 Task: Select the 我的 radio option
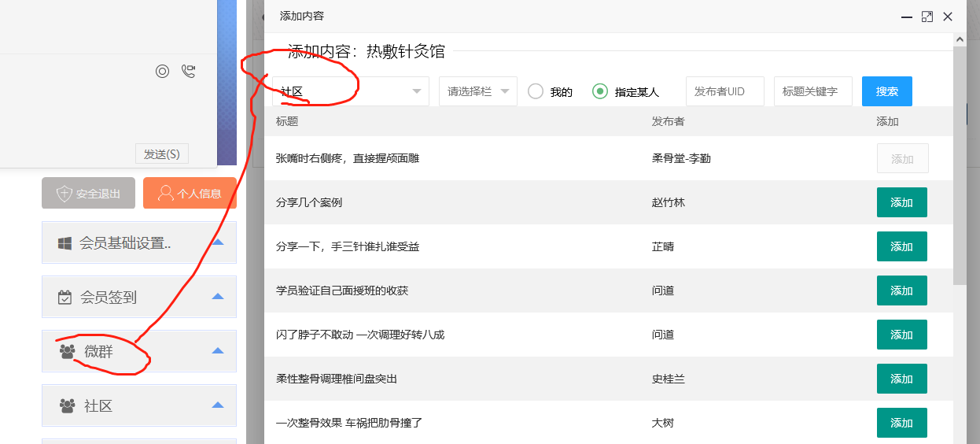(536, 91)
